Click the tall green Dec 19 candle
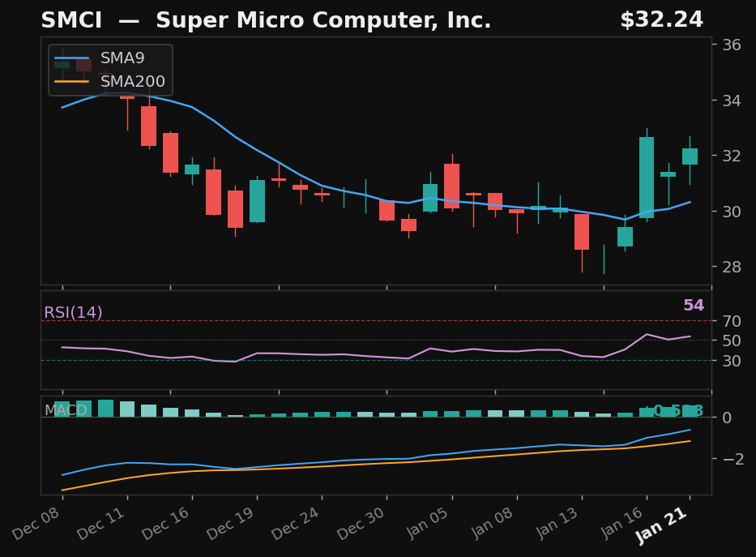 tap(257, 201)
